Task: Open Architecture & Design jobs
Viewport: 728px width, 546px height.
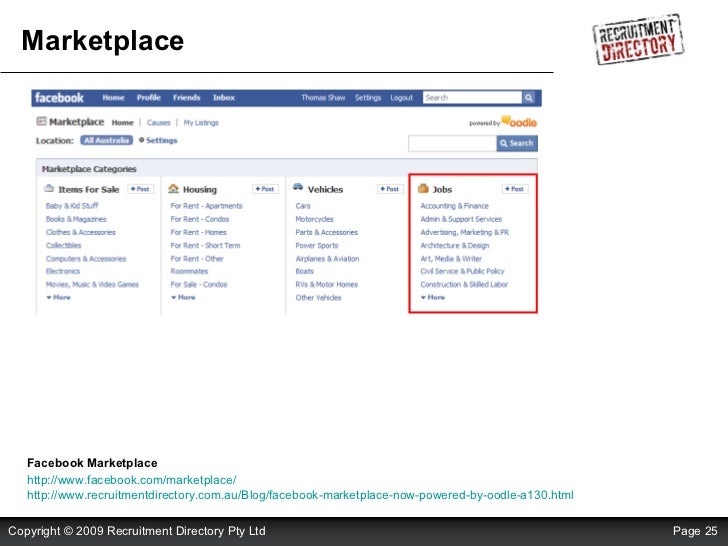Action: 455,245
